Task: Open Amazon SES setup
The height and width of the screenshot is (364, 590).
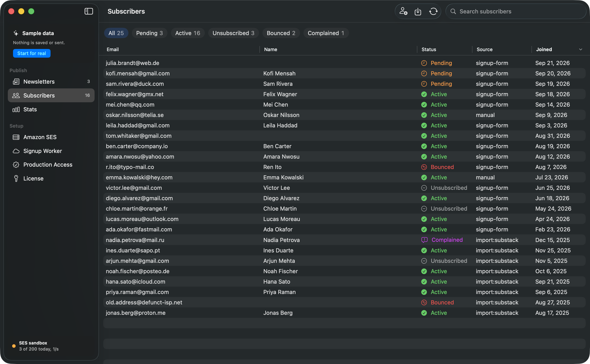Action: (x=51, y=137)
